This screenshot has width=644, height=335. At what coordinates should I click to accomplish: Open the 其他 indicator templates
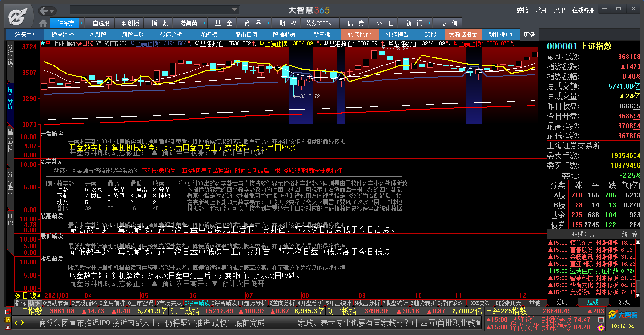pyautogui.click(x=535, y=303)
